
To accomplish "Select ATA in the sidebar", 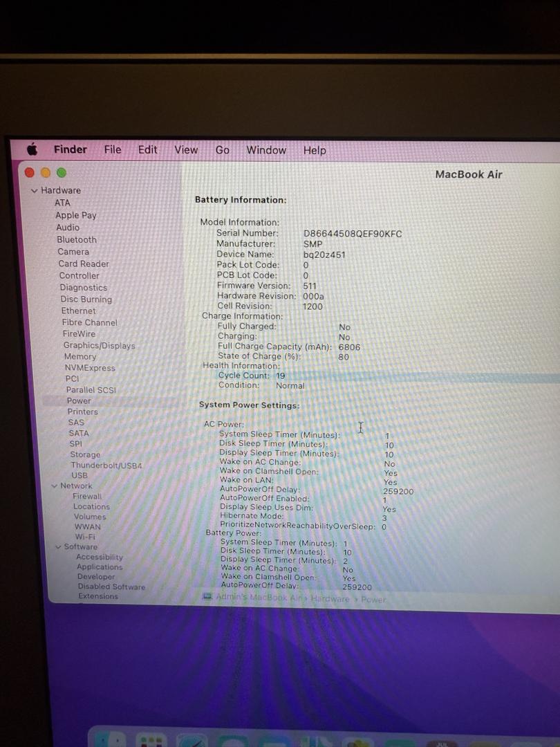I will coord(62,203).
